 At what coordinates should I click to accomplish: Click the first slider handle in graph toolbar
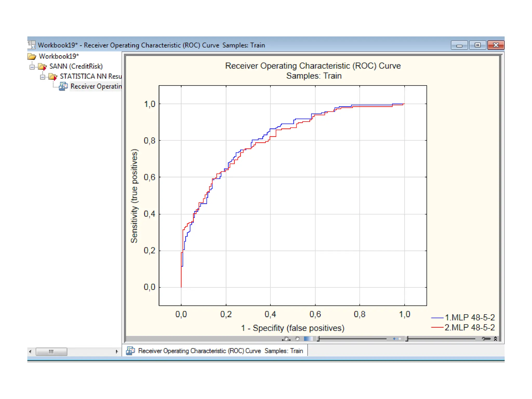click(318, 339)
